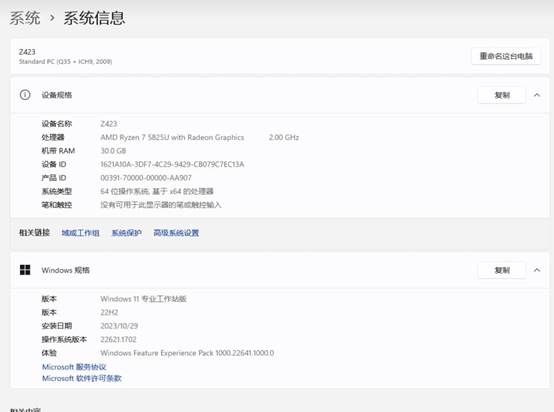Go back to 系统 in breadcrumb
Image resolution: width=554 pixels, height=412 pixels.
[25, 18]
